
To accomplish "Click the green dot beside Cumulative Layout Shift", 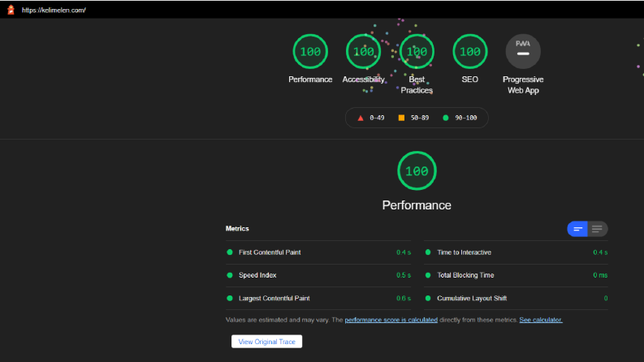I will pyautogui.click(x=428, y=299).
